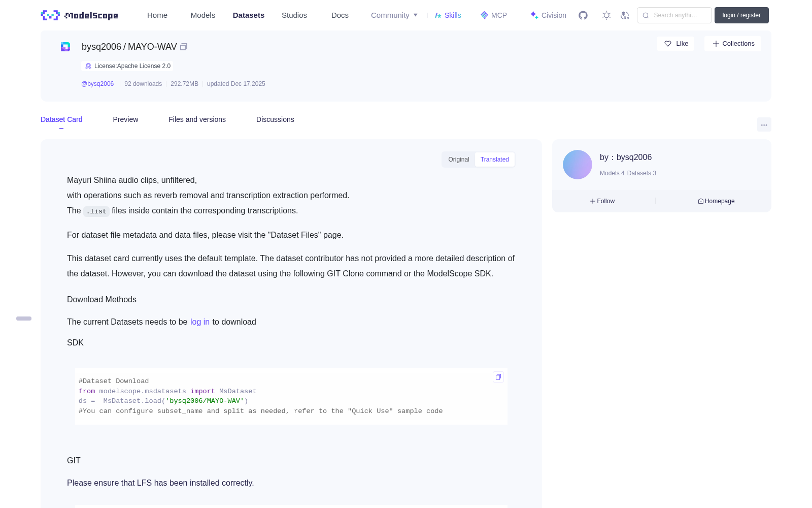Click the floating gray handle at left edge
The width and height of the screenshot is (812, 508).
[24, 319]
